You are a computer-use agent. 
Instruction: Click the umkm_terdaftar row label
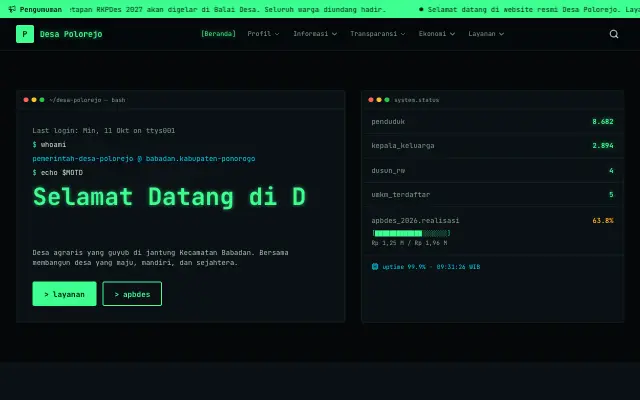pyautogui.click(x=401, y=194)
